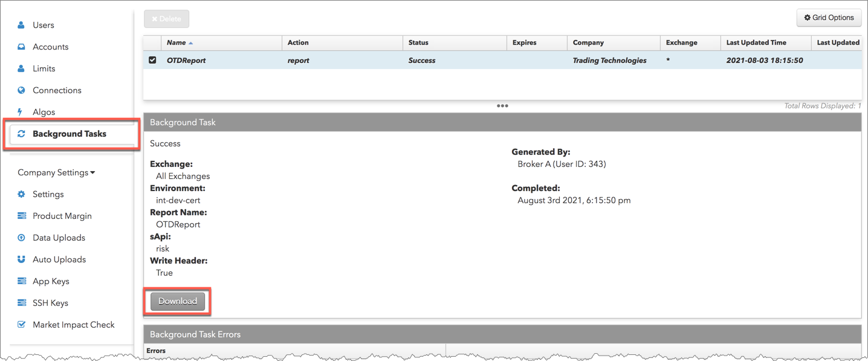The image size is (868, 361).
Task: Click the Market Impact Check icon
Action: (21, 325)
